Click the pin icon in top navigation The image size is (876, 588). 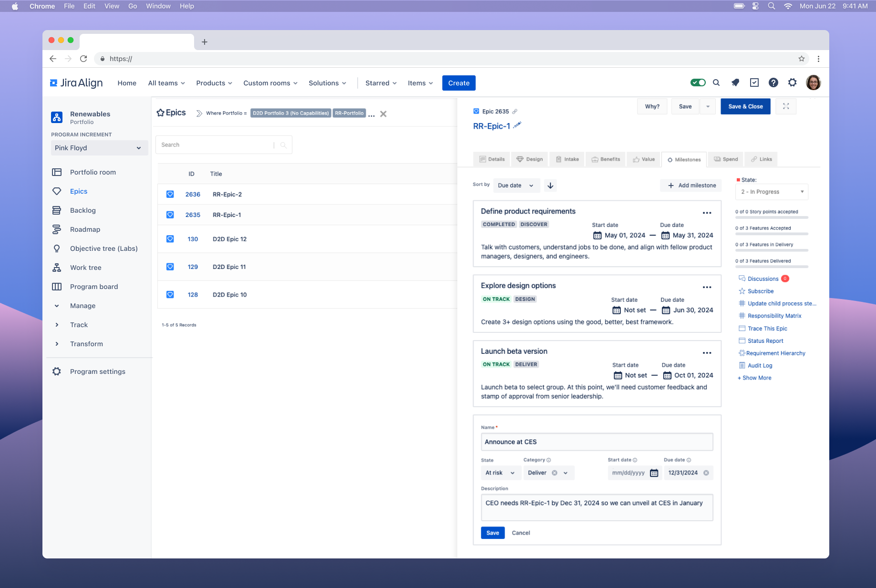pos(735,83)
